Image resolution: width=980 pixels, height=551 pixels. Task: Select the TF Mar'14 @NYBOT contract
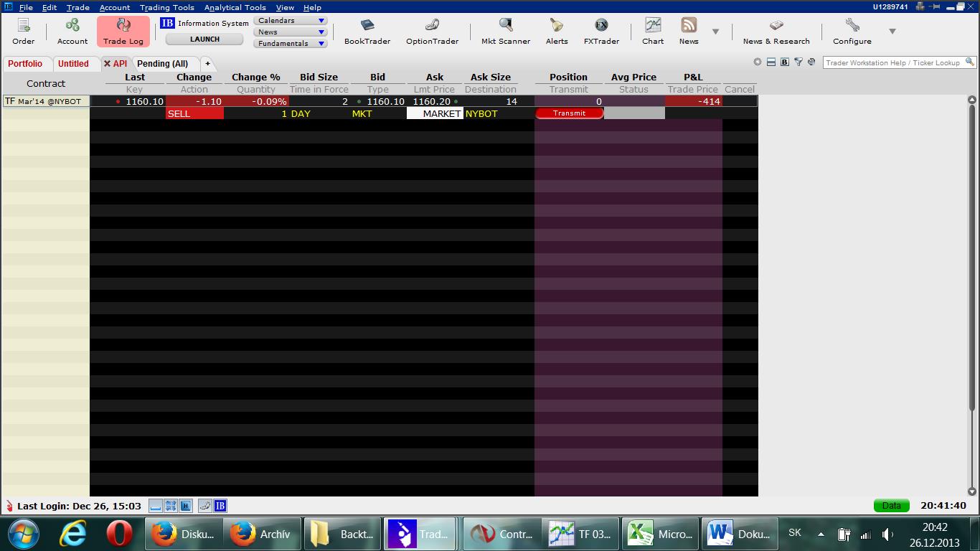click(x=46, y=101)
